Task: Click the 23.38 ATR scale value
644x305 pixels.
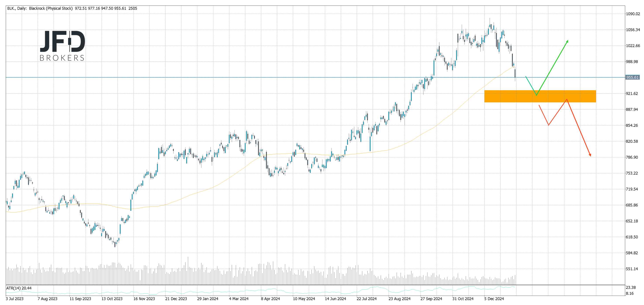Action: pyautogui.click(x=631, y=287)
